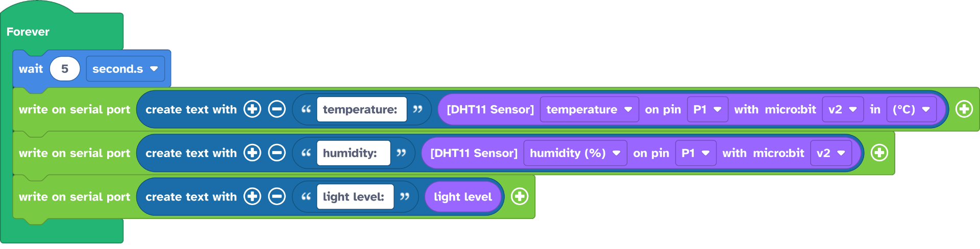Select the purple light level block

[x=462, y=196]
